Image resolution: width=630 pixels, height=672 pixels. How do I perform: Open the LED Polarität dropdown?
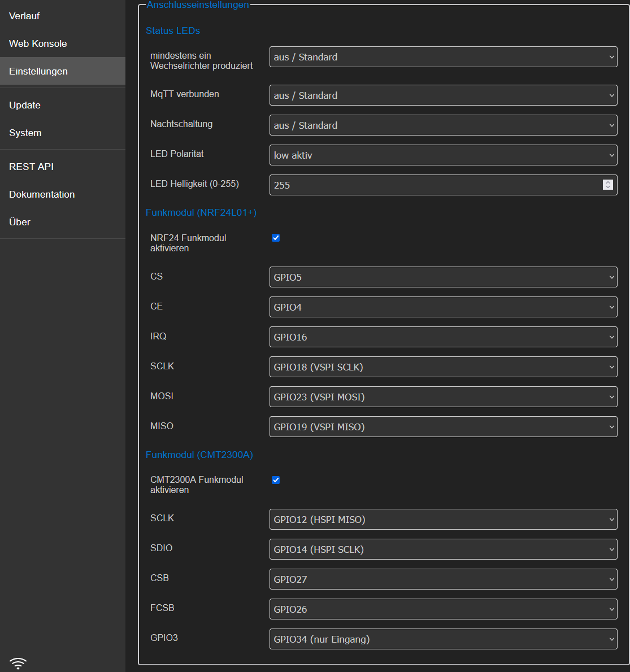[x=443, y=155]
